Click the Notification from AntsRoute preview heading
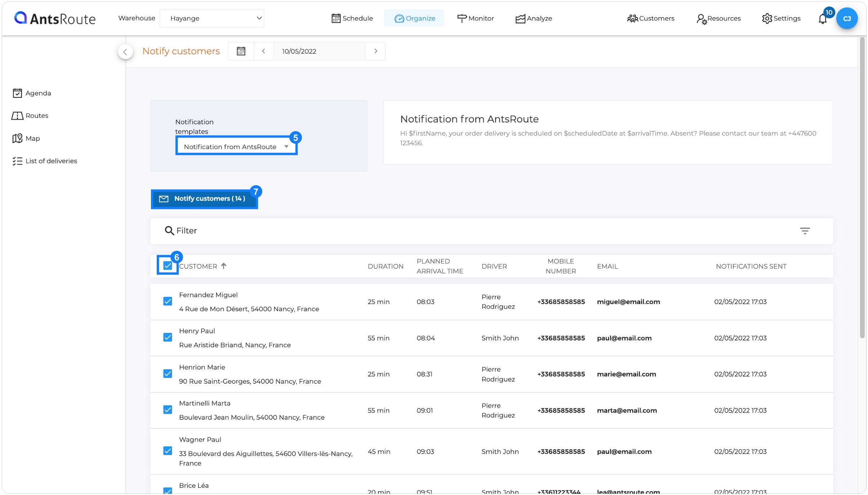Image resolution: width=868 pixels, height=495 pixels. (x=469, y=119)
